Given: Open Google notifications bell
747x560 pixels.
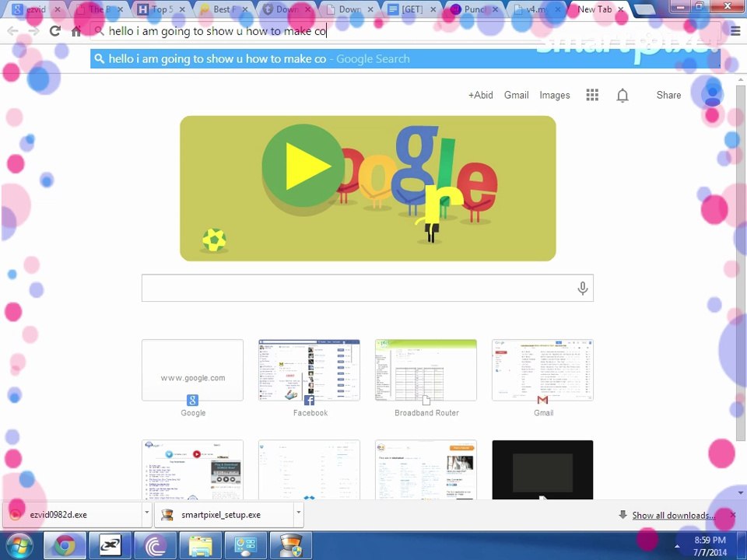Looking at the screenshot, I should pyautogui.click(x=622, y=95).
